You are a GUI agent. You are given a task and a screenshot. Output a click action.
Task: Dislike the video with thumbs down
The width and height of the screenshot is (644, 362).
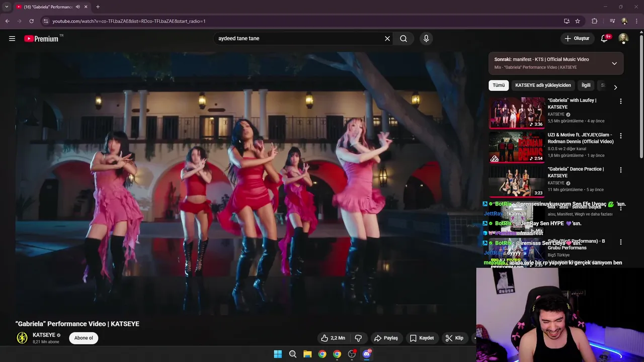click(358, 338)
